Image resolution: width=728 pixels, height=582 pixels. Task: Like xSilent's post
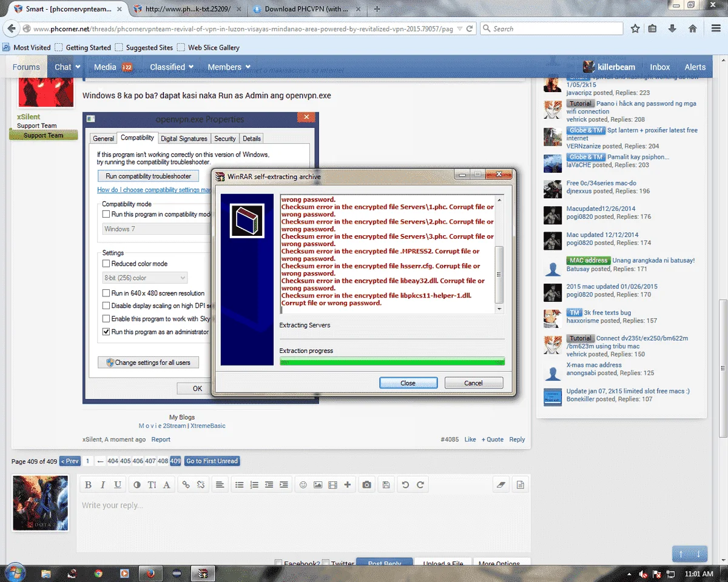470,440
